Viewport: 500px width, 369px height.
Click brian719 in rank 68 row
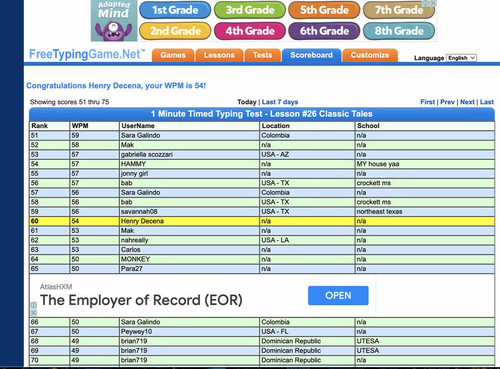pyautogui.click(x=134, y=341)
